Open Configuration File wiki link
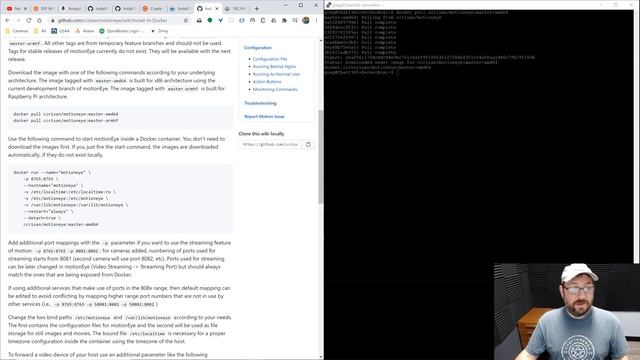This screenshot has width=640, height=360. (x=270, y=59)
